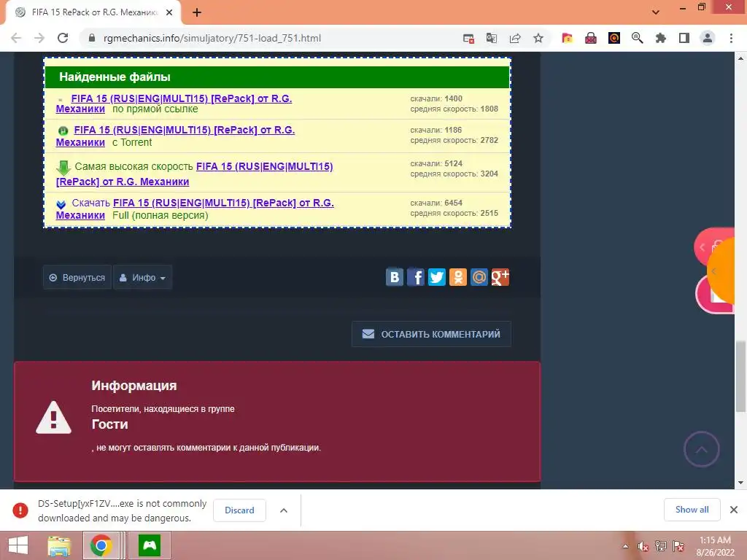Screen dimensions: 747x560
Task: Share on Odnoklassniki icon
Action: pos(458,277)
